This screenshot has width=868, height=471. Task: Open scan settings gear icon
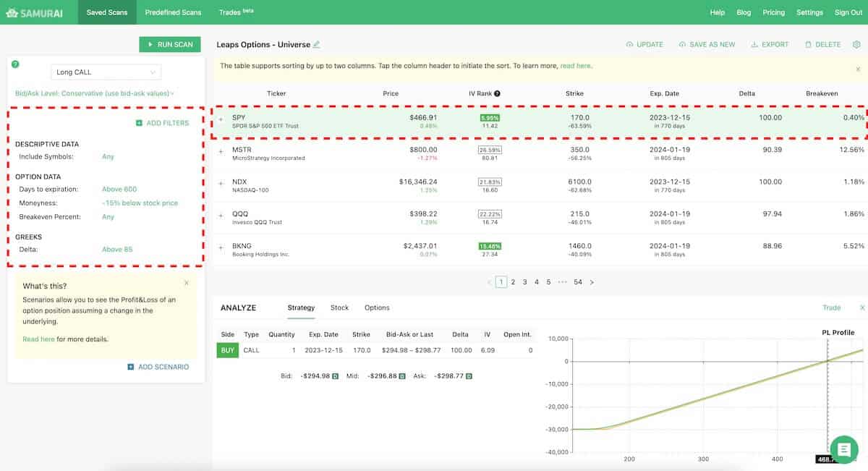pos(856,44)
